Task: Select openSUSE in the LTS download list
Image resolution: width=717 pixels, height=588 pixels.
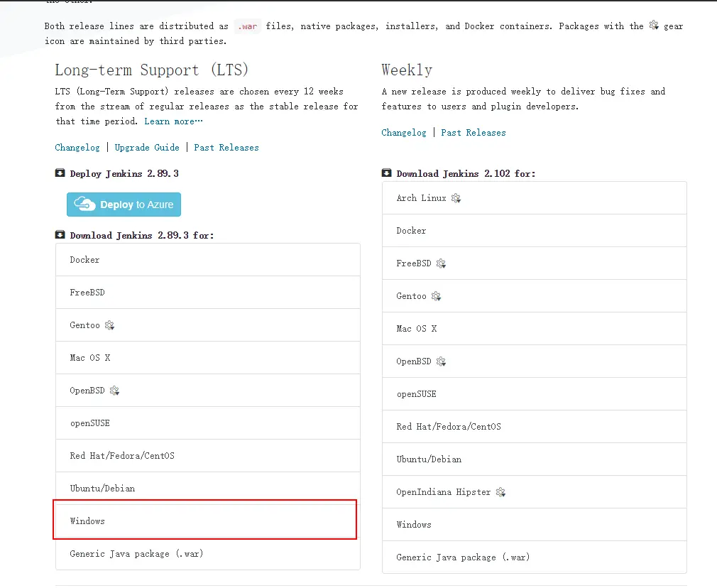Action: [x=207, y=423]
